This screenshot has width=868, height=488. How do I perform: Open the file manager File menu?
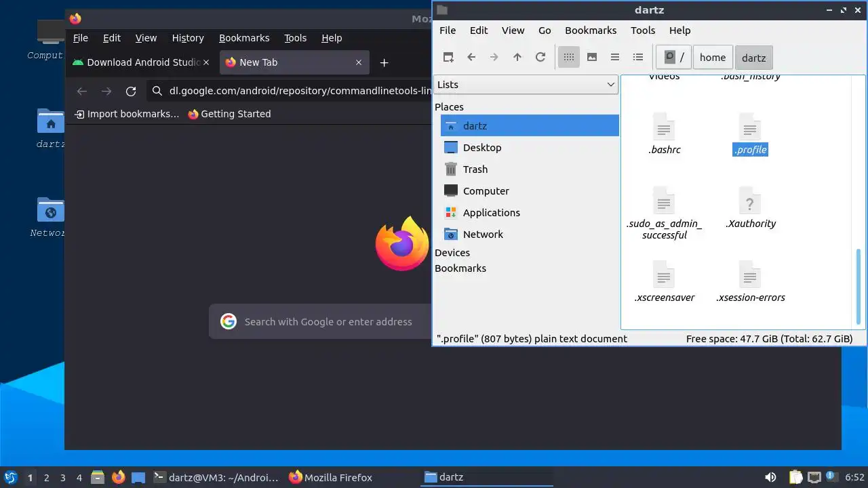click(448, 30)
